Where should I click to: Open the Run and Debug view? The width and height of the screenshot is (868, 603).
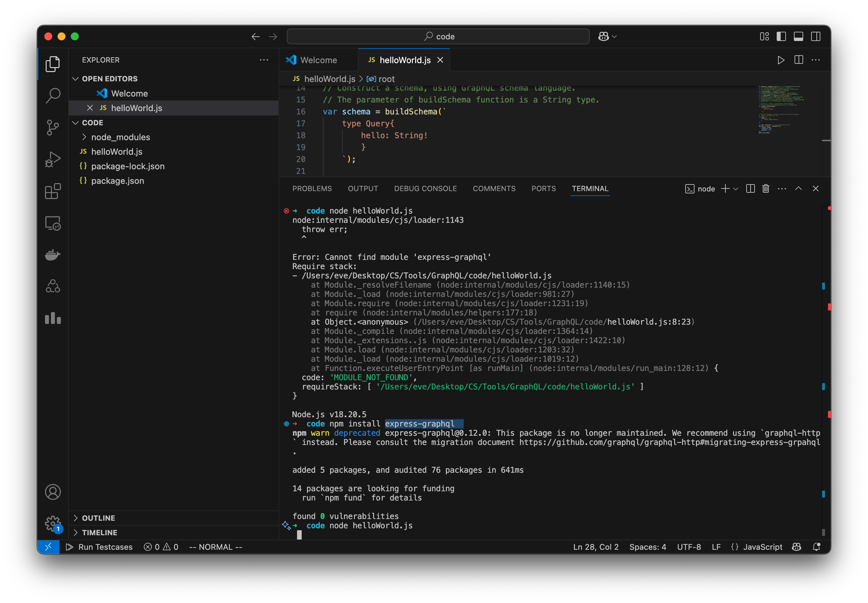(x=53, y=159)
